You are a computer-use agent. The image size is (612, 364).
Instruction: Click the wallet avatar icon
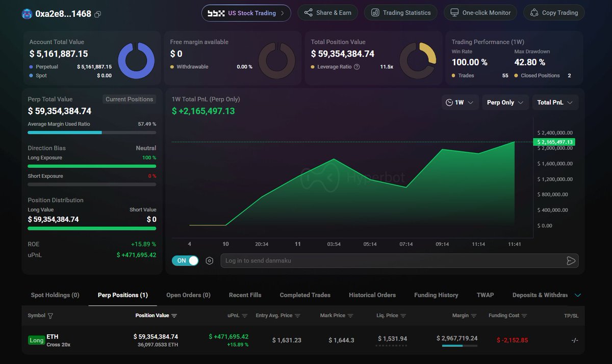click(27, 14)
